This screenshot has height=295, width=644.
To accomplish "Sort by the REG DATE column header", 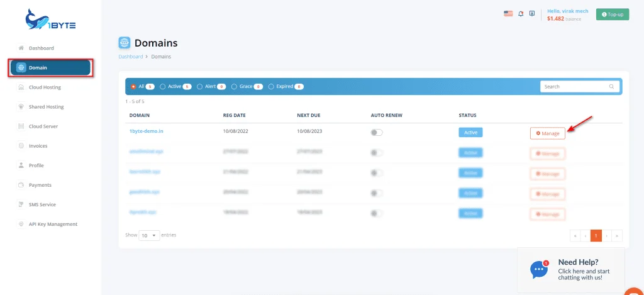I will [234, 116].
